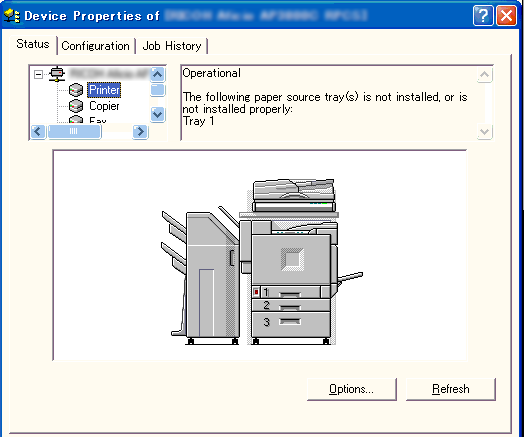Click the tree horizontal scrollbar thumb
Image resolution: width=524 pixels, height=437 pixels.
[74, 131]
